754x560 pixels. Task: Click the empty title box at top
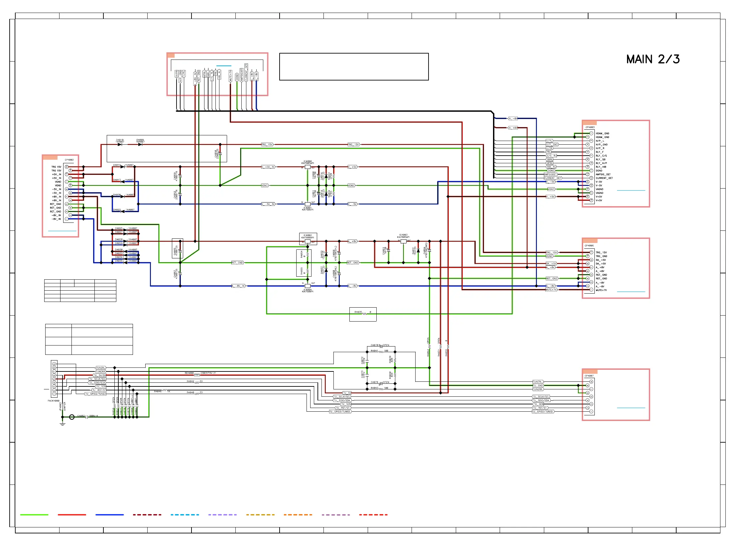[x=354, y=67]
